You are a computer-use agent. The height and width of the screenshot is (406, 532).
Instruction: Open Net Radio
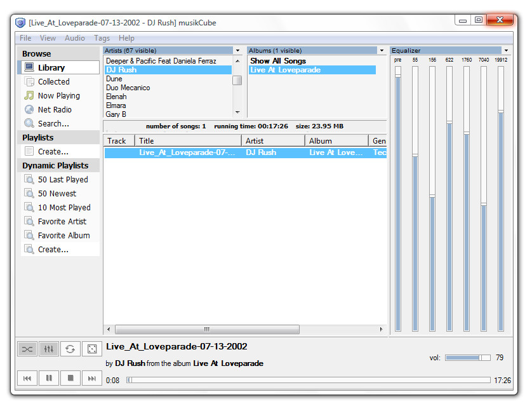pyautogui.click(x=60, y=110)
